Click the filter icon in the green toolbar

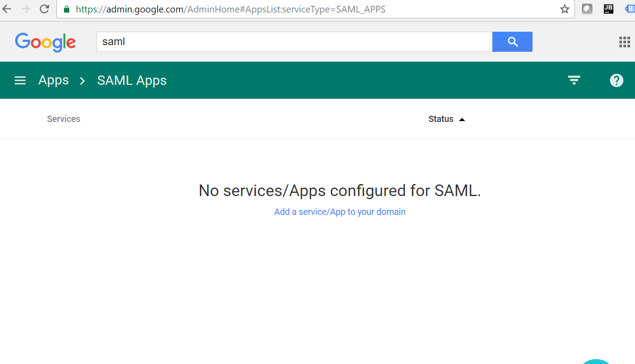click(x=574, y=80)
